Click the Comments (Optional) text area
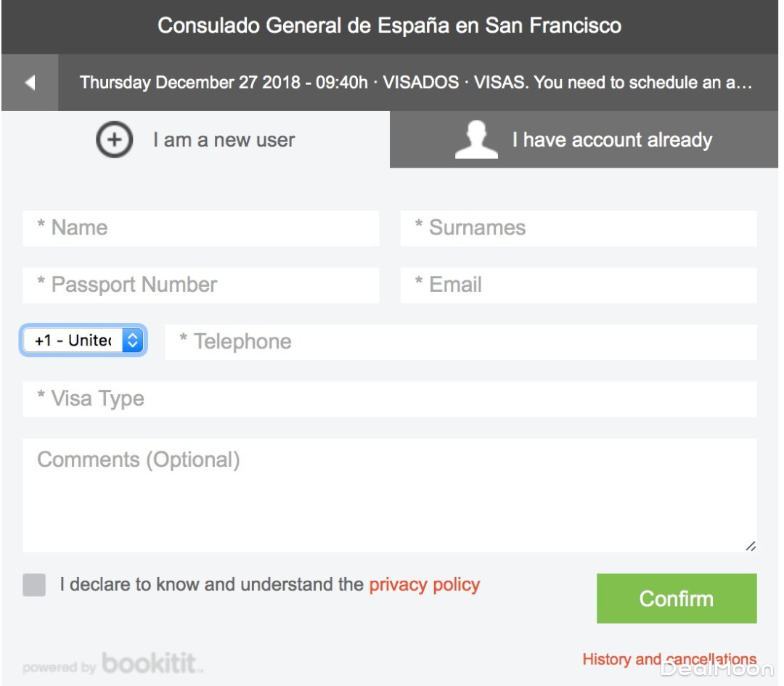The width and height of the screenshot is (784, 686). [390, 495]
